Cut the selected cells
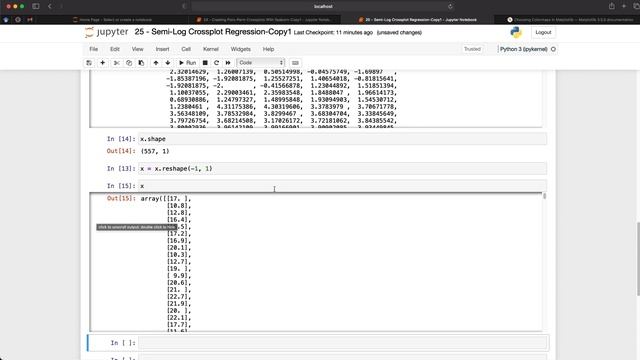The width and height of the screenshot is (640, 360). coord(117,63)
